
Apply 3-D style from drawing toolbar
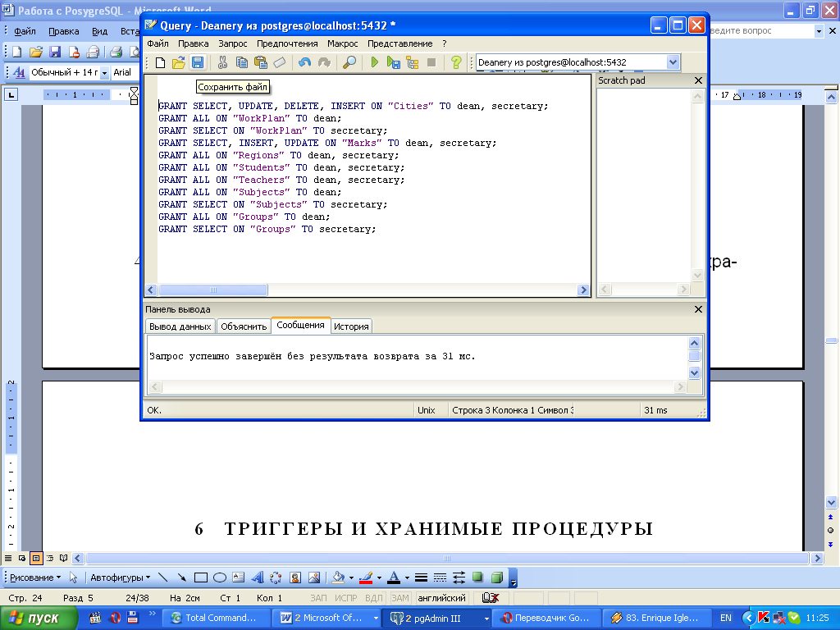point(497,577)
